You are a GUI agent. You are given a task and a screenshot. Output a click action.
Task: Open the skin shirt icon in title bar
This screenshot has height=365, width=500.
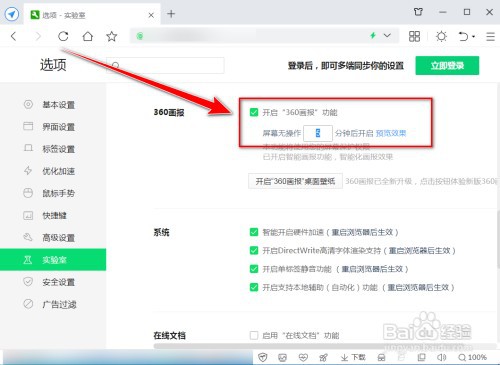418,12
